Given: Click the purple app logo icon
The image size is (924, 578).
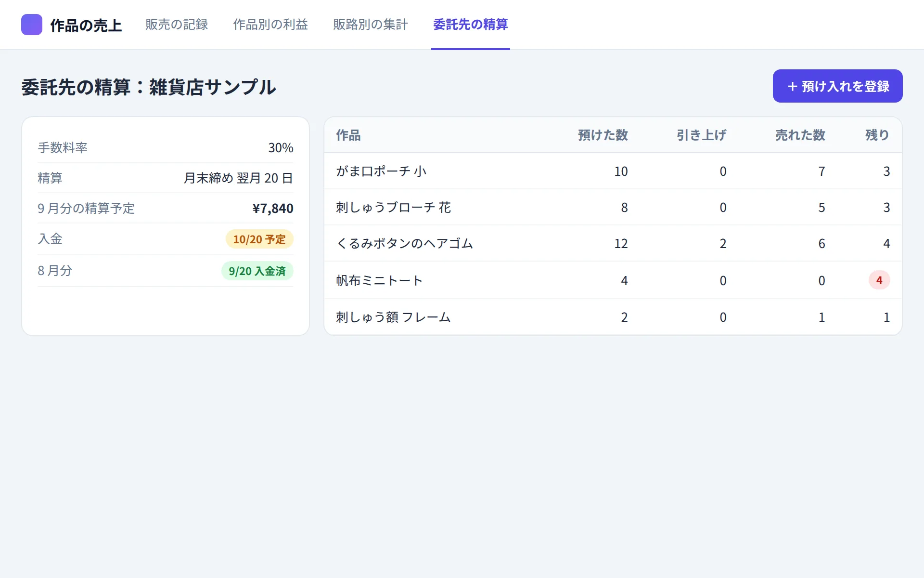Looking at the screenshot, I should point(32,25).
